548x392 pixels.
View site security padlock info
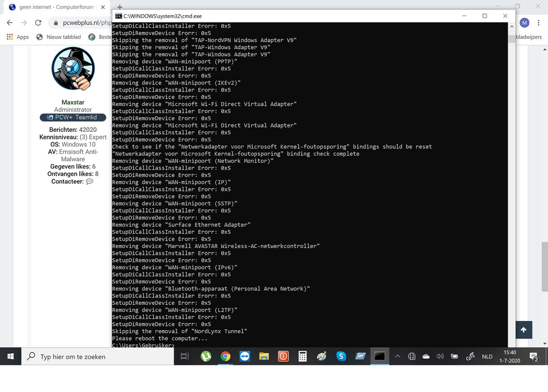[x=55, y=23]
